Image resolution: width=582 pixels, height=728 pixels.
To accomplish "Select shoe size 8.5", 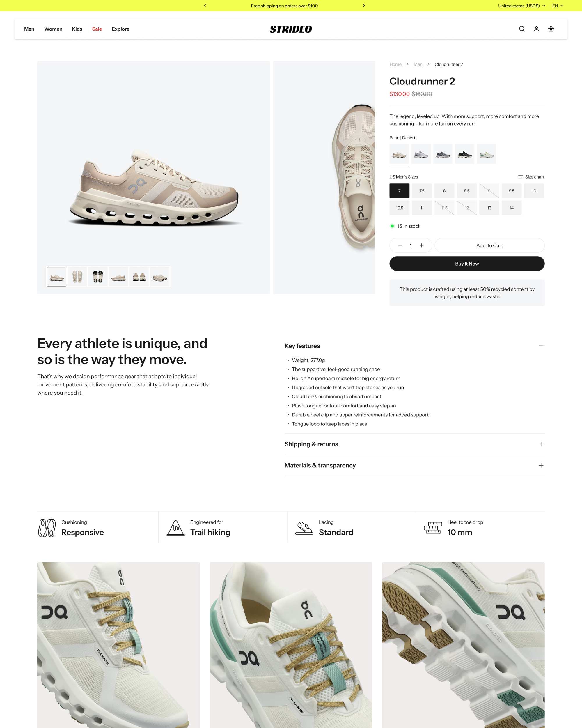I will point(466,191).
